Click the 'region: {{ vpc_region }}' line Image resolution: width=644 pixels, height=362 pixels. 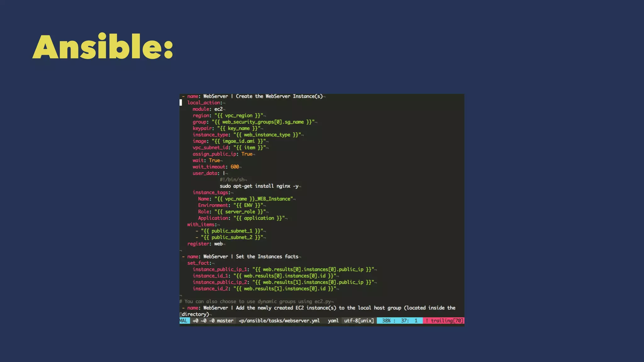(x=229, y=116)
